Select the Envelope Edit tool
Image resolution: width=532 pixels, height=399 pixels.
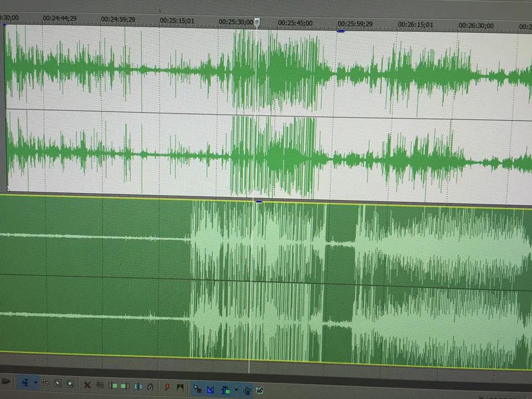[x=45, y=383]
